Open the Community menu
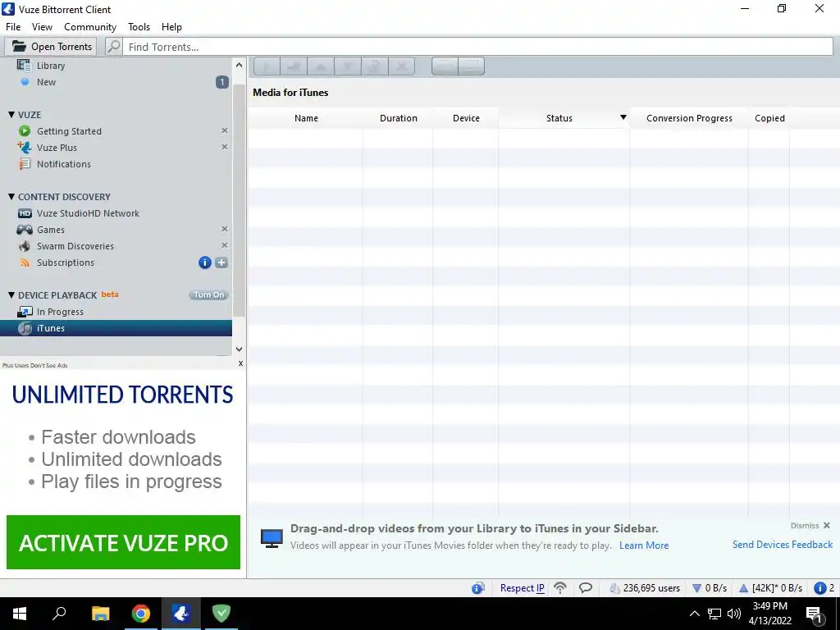 90,27
